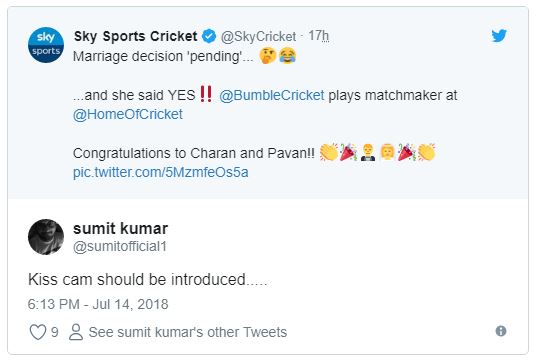Open the tweet info icon
540x362 pixels.
pyautogui.click(x=501, y=331)
